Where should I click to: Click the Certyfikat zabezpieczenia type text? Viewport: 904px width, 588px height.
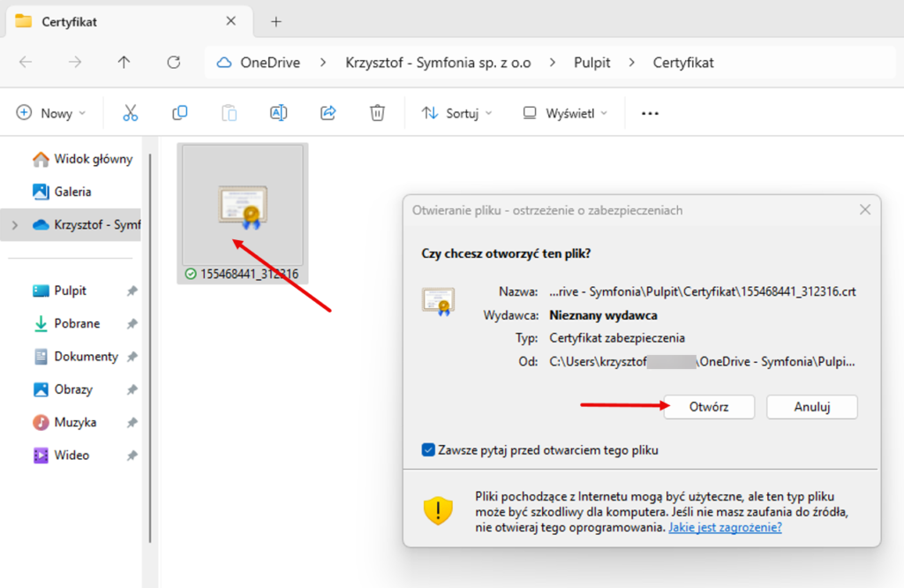point(617,338)
